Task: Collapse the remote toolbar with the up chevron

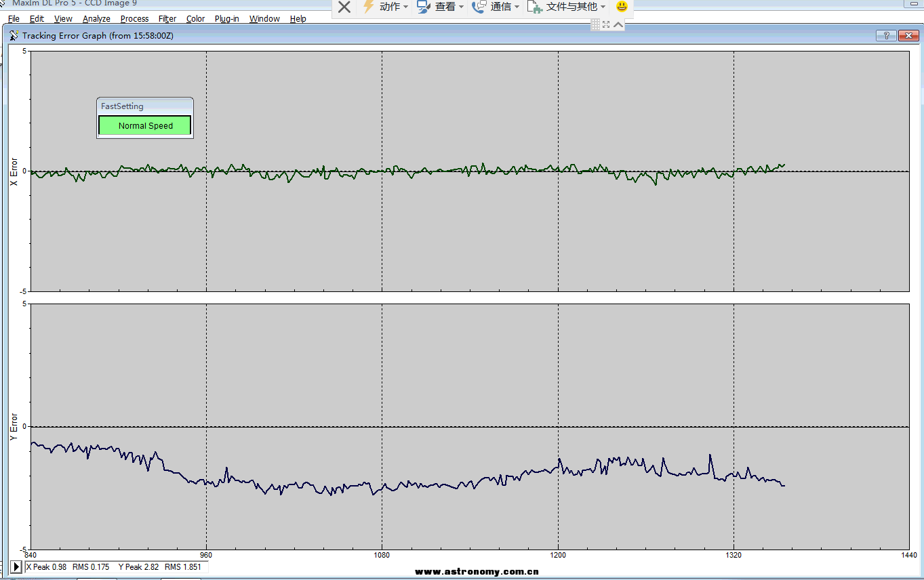Action: click(618, 24)
